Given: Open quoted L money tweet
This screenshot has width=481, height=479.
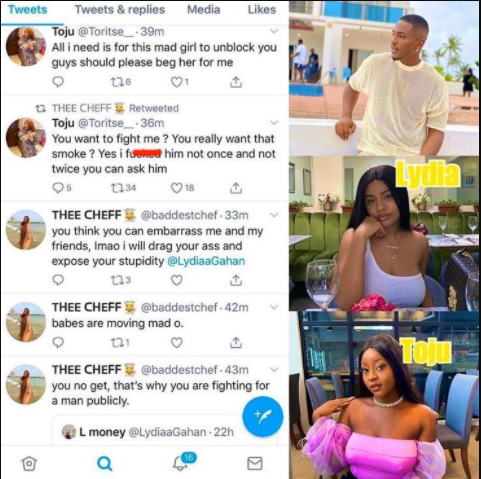Looking at the screenshot, I should (148, 431).
